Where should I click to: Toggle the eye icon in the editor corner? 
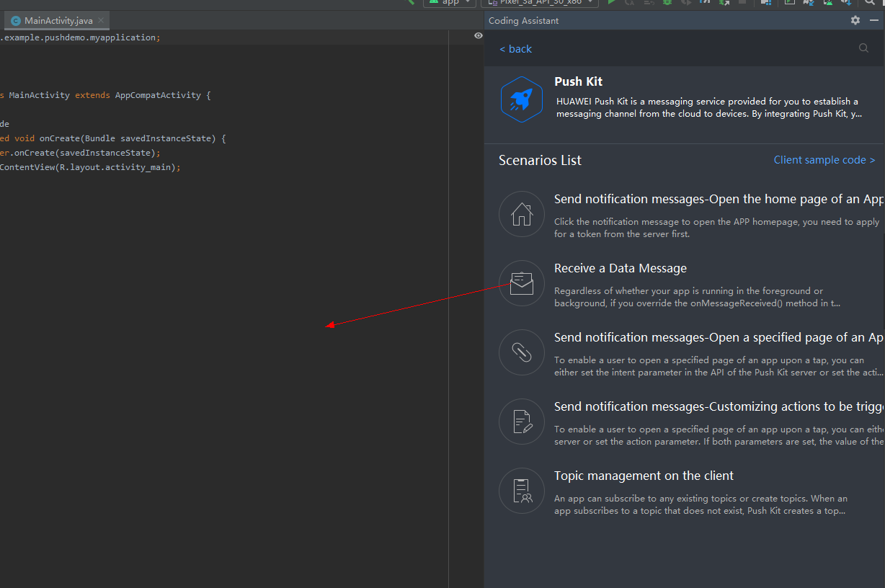coord(478,35)
